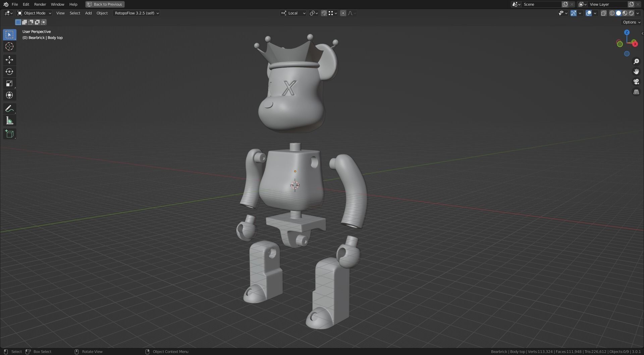
Task: Click the View Layer name field
Action: pos(608,4)
